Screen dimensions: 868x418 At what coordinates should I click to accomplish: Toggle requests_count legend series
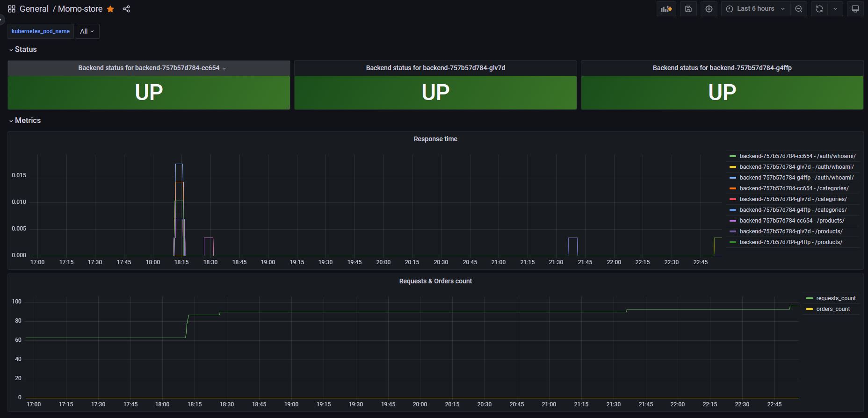(x=836, y=298)
